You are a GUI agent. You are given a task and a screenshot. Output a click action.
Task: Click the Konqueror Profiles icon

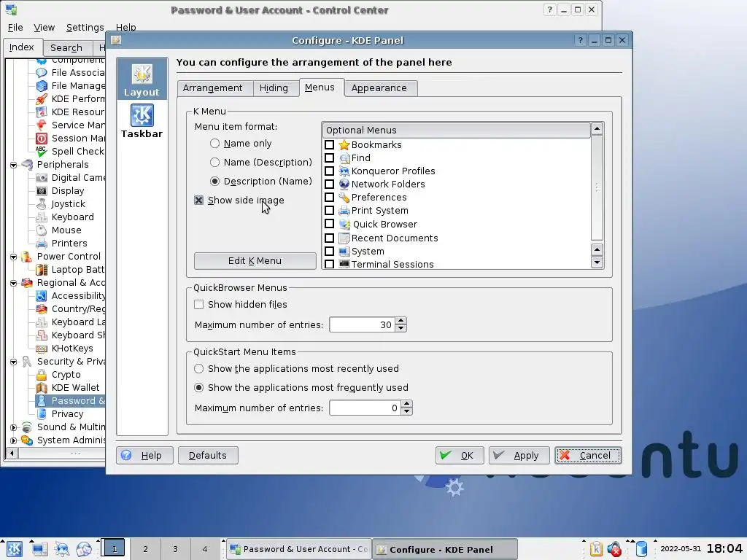point(344,171)
